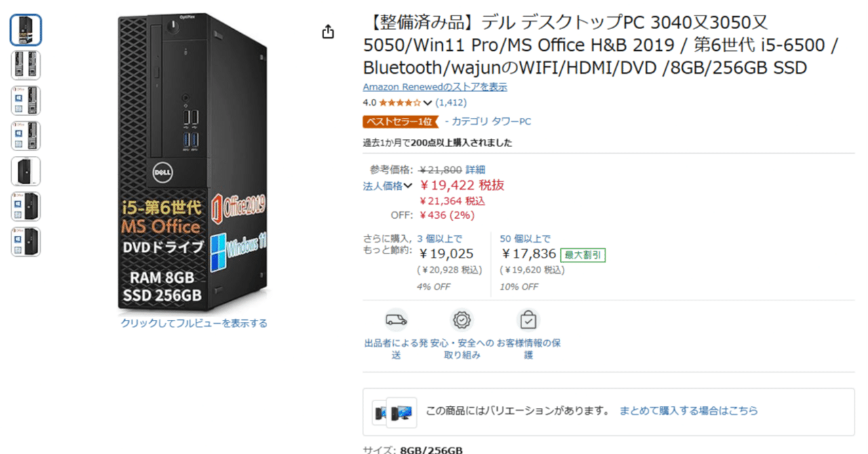Open the Amazon Renewed store link
This screenshot has width=868, height=454.
click(435, 87)
